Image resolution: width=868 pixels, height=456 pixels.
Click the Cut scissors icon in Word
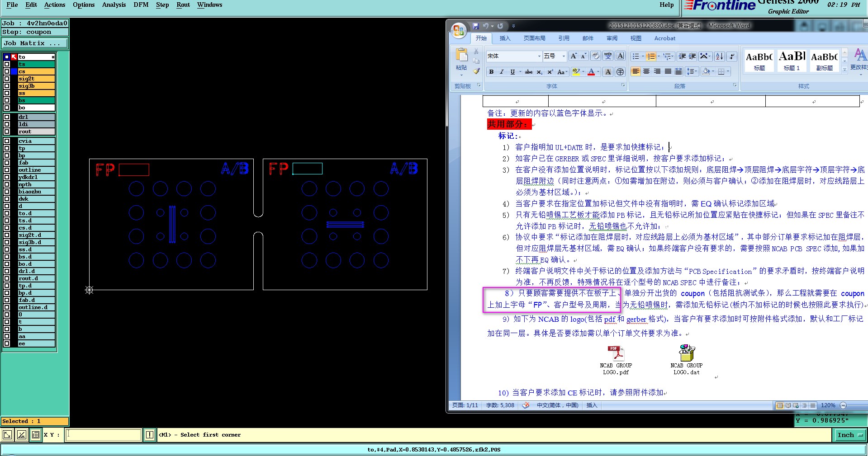click(x=476, y=51)
